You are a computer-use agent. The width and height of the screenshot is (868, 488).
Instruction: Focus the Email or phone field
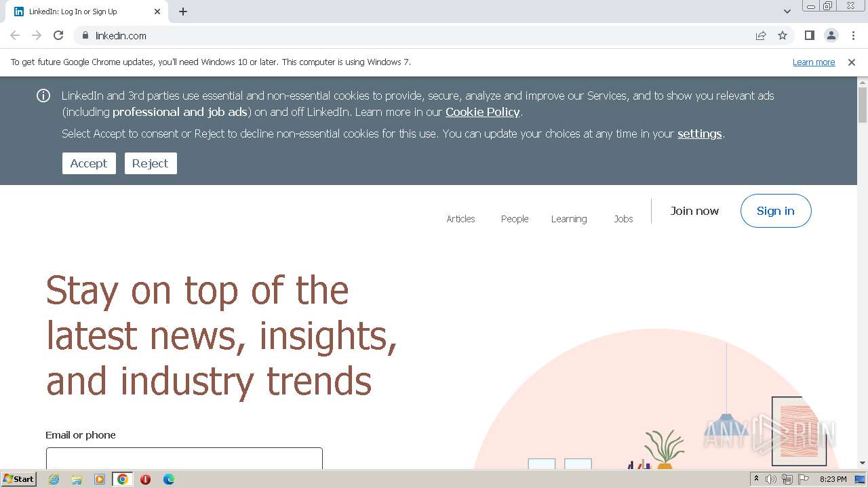(184, 458)
